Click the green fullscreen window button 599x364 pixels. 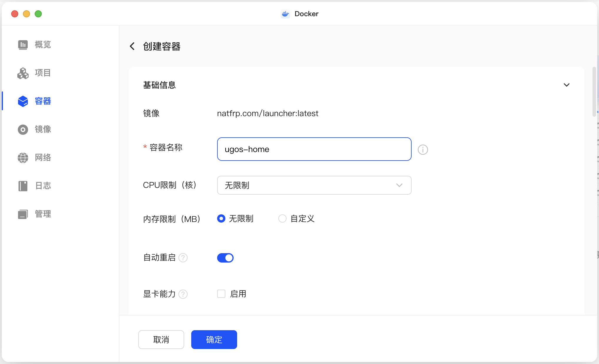[38, 14]
